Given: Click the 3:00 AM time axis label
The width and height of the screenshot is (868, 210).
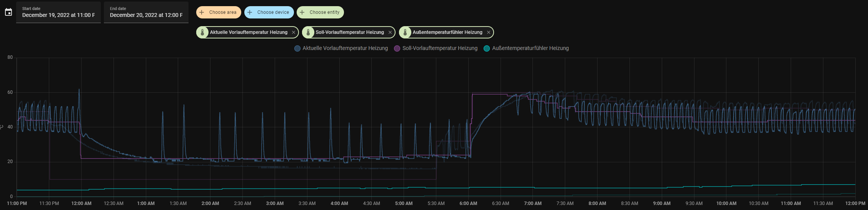Looking at the screenshot, I should 275,203.
